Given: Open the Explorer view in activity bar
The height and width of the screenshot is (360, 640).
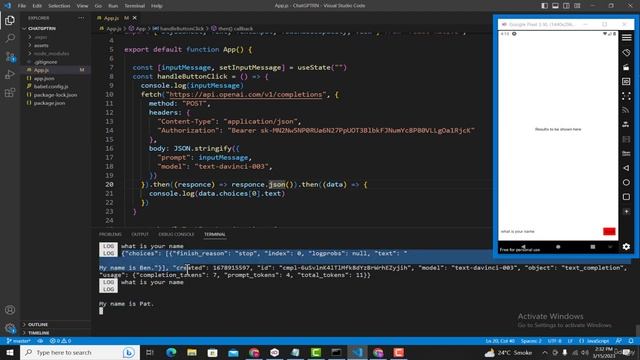Looking at the screenshot, I should click(10, 20).
